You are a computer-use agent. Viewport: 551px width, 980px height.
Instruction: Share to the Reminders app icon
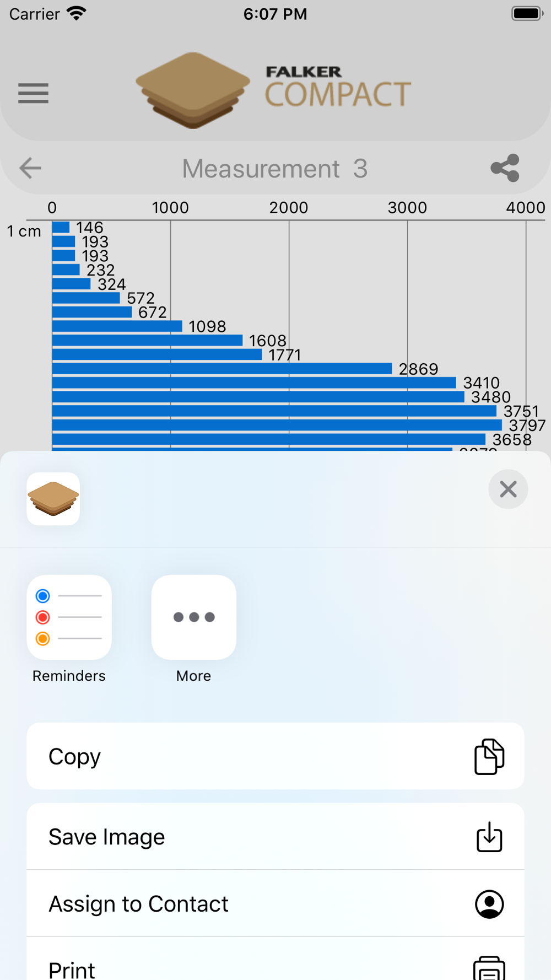(69, 617)
